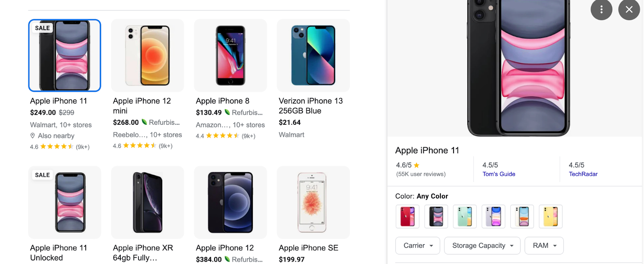This screenshot has height=264, width=644.
Task: Open the three-dot more options menu
Action: 601,9
